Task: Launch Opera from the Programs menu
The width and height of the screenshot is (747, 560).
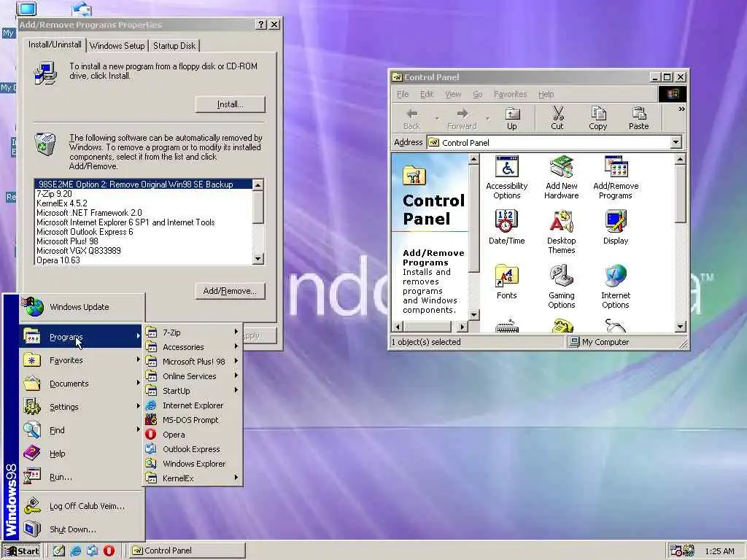Action: [x=193, y=435]
